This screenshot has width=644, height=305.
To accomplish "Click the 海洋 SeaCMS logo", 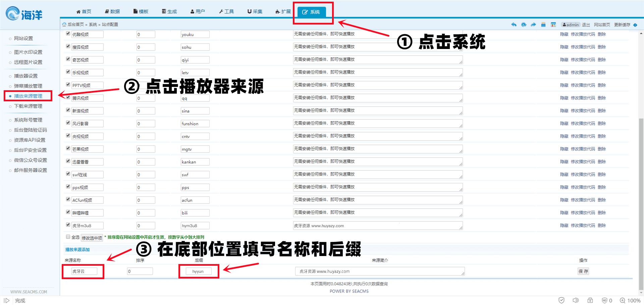I will point(23,13).
